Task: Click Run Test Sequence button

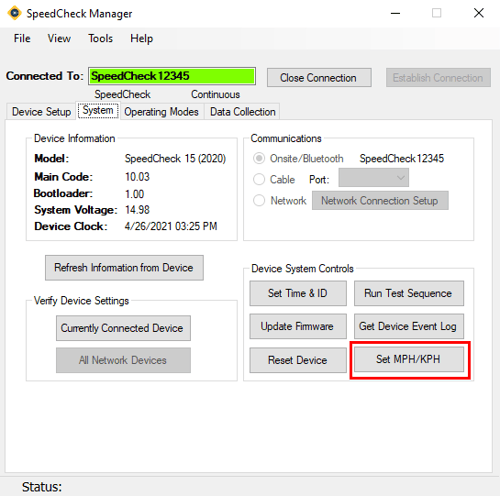Action: pyautogui.click(x=409, y=293)
